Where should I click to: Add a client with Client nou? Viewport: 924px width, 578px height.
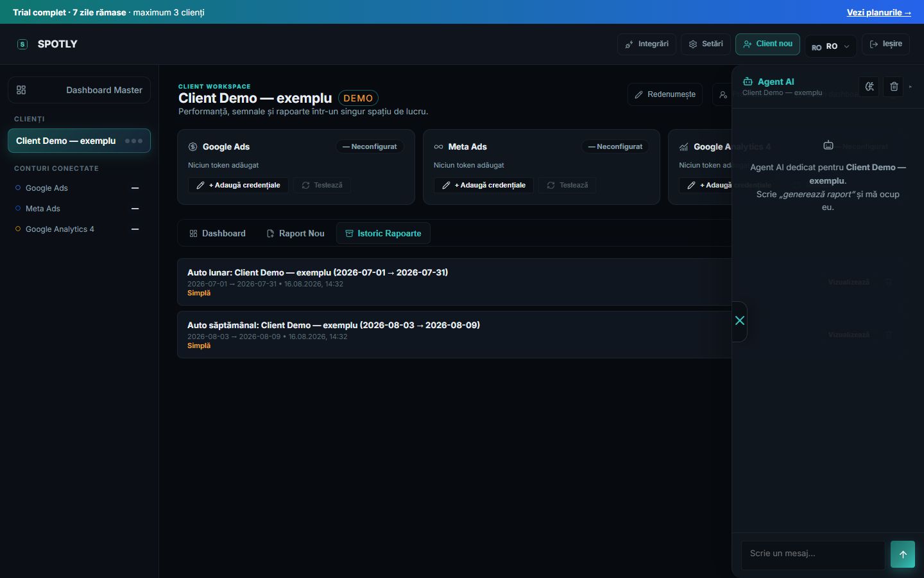[x=767, y=44]
